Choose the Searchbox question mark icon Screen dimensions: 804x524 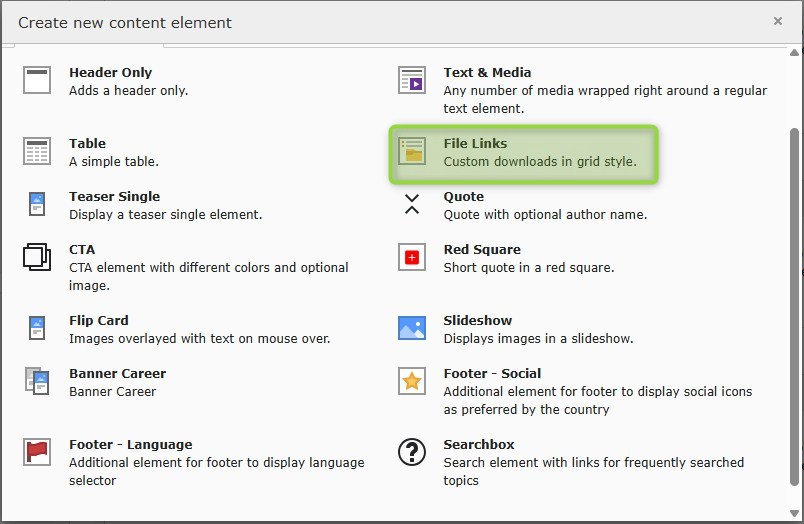[x=412, y=452]
